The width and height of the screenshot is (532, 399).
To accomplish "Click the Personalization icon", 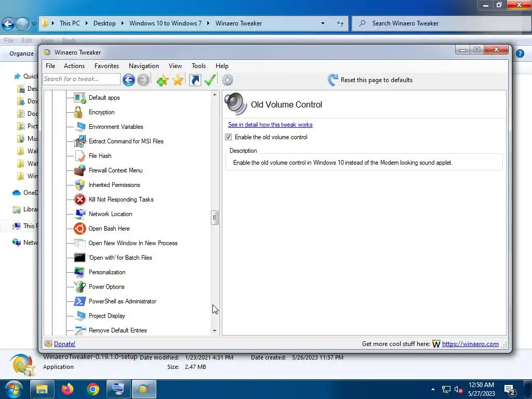I will pyautogui.click(x=79, y=272).
